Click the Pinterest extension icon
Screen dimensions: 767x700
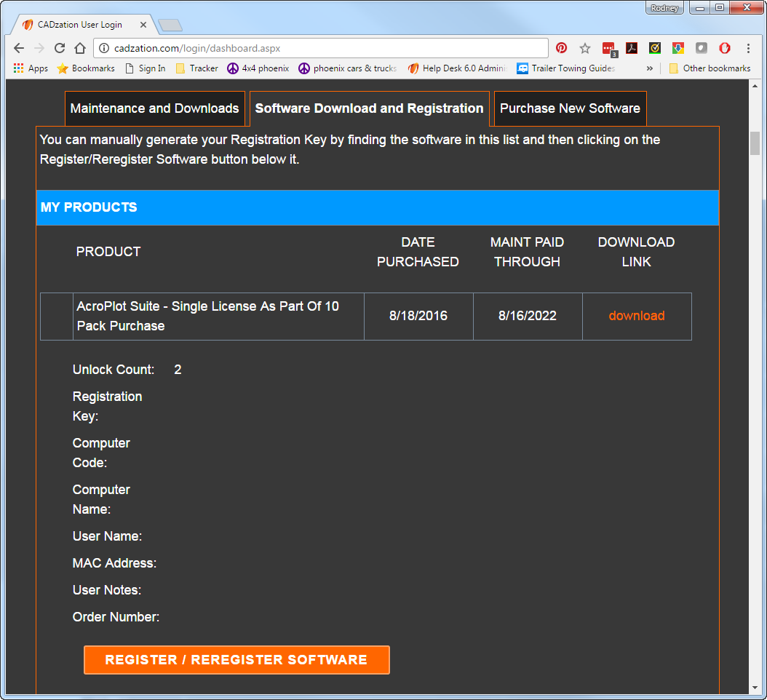562,48
